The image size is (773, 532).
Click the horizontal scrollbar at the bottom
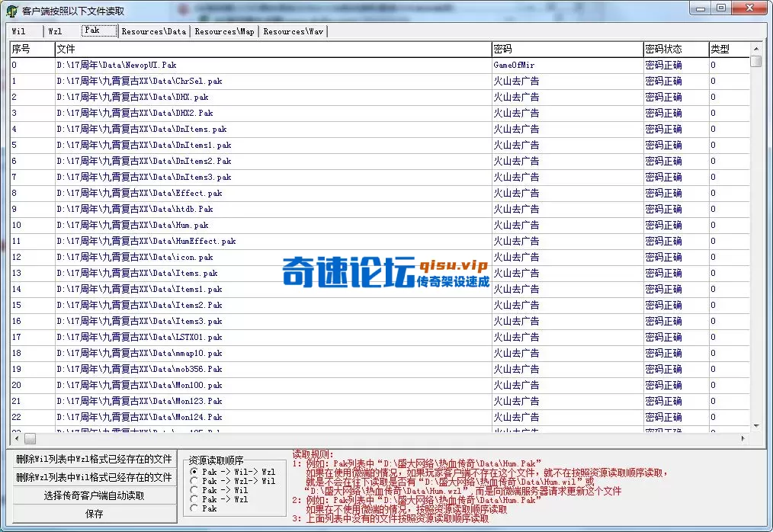coord(305,438)
